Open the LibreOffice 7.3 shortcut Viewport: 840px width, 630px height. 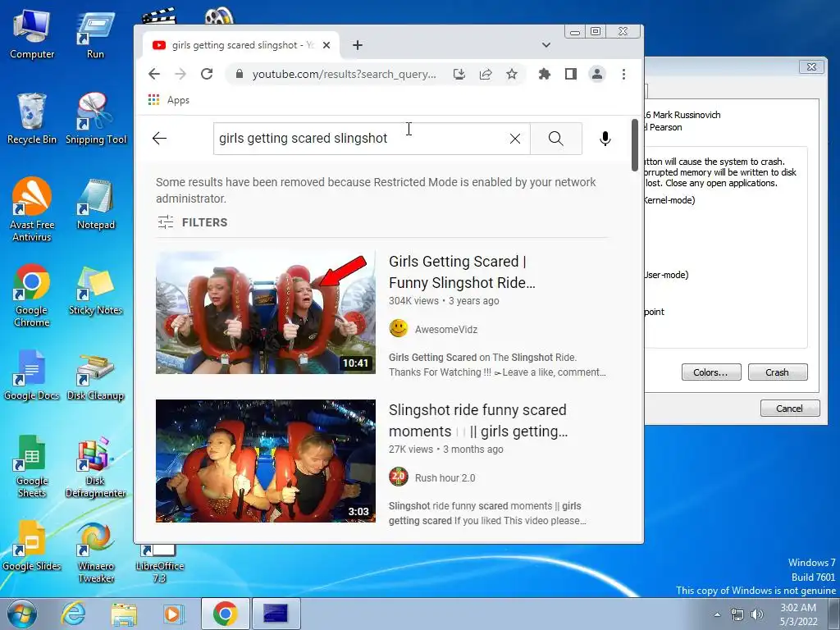(160, 564)
